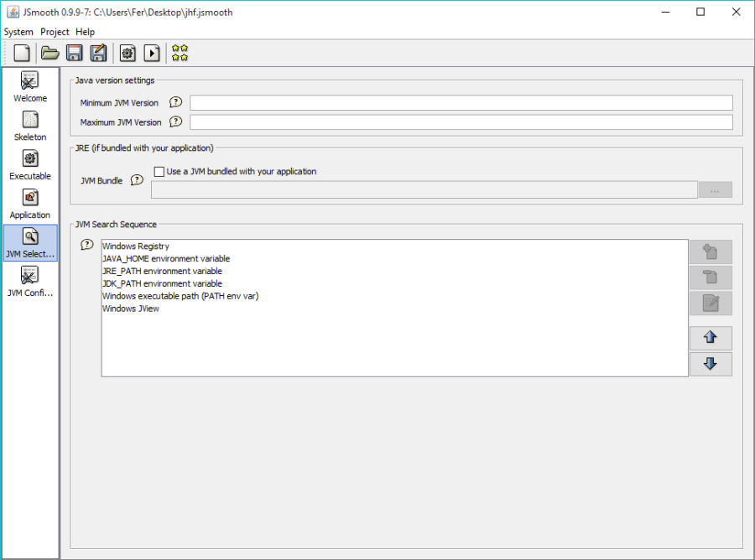Click the Maximum JVM Version input field
Screen dimensions: 755x560
click(461, 122)
